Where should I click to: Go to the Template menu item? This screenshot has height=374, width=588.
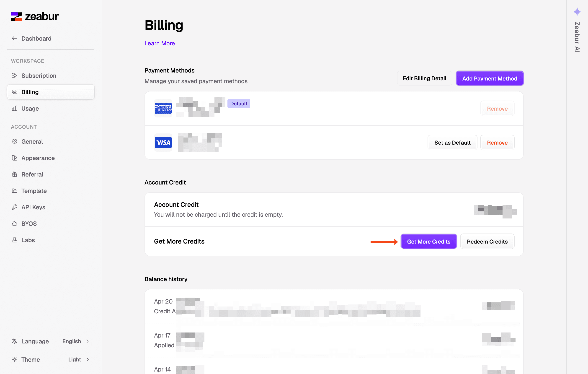[x=34, y=191]
